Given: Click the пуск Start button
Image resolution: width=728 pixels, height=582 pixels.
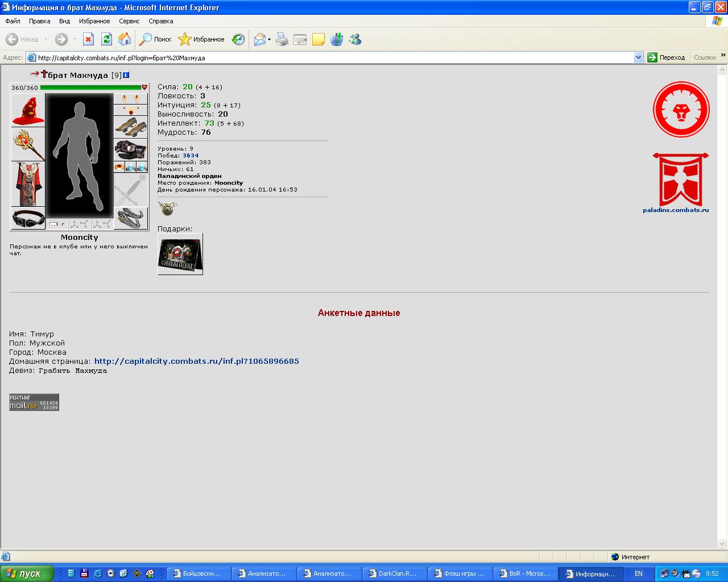Looking at the screenshot, I should point(27,573).
